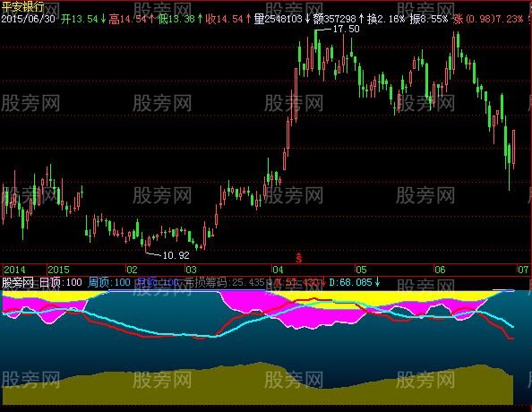Screen dimensions: 532x412
Task: Click the turnover rate 换2.16% value
Action: 386,19
